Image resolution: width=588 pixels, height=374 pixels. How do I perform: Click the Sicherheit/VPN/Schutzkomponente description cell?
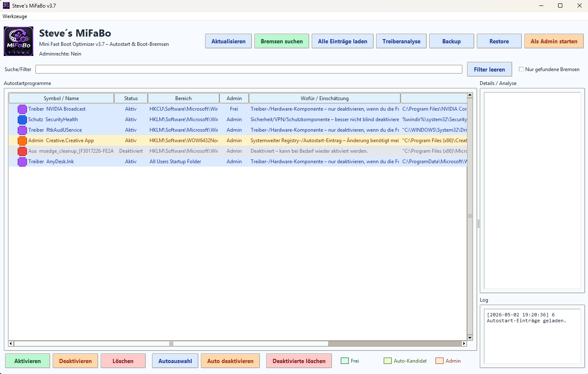325,119
